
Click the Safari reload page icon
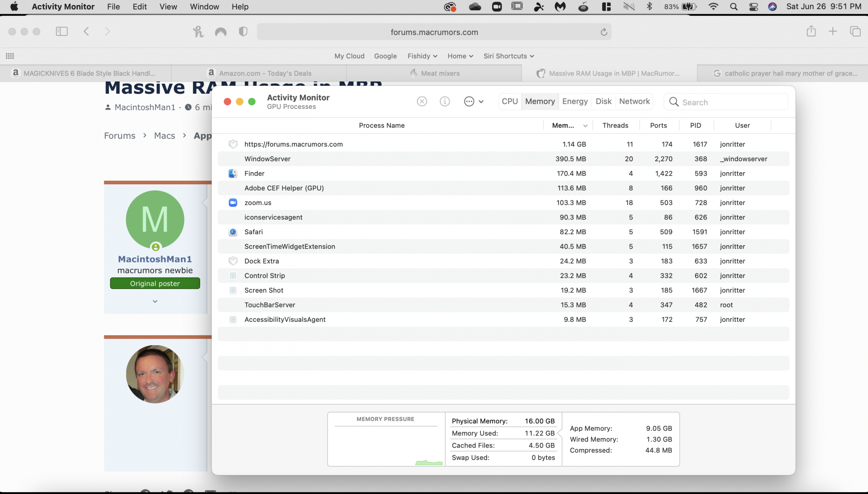pyautogui.click(x=604, y=32)
